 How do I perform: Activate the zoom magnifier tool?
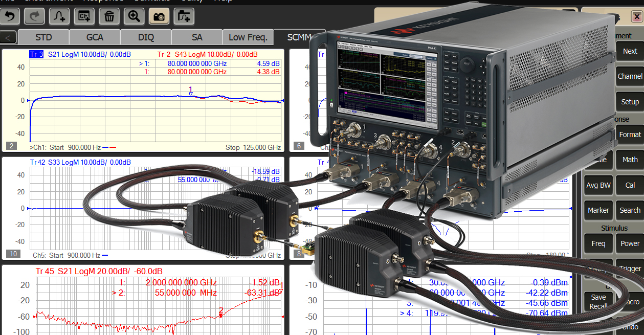click(x=134, y=16)
